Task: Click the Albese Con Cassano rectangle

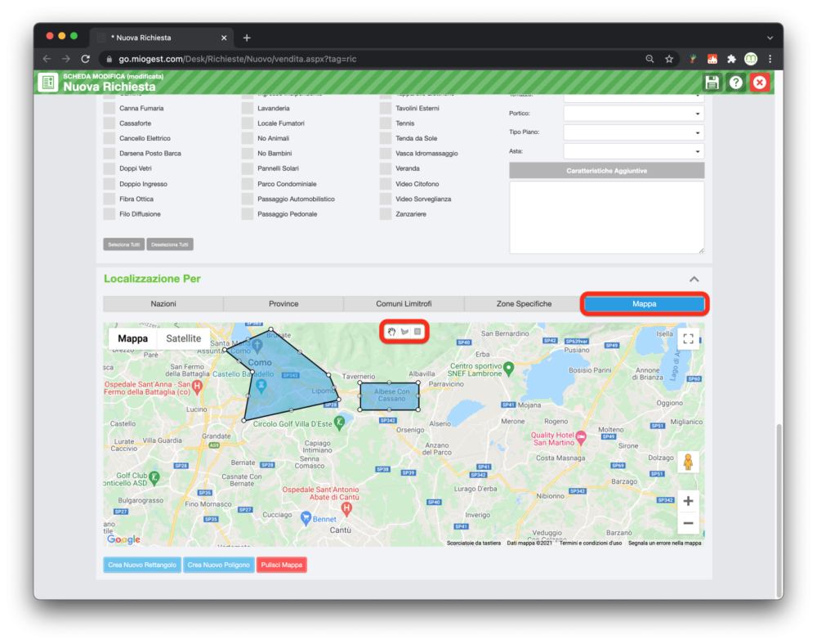Action: pyautogui.click(x=390, y=396)
